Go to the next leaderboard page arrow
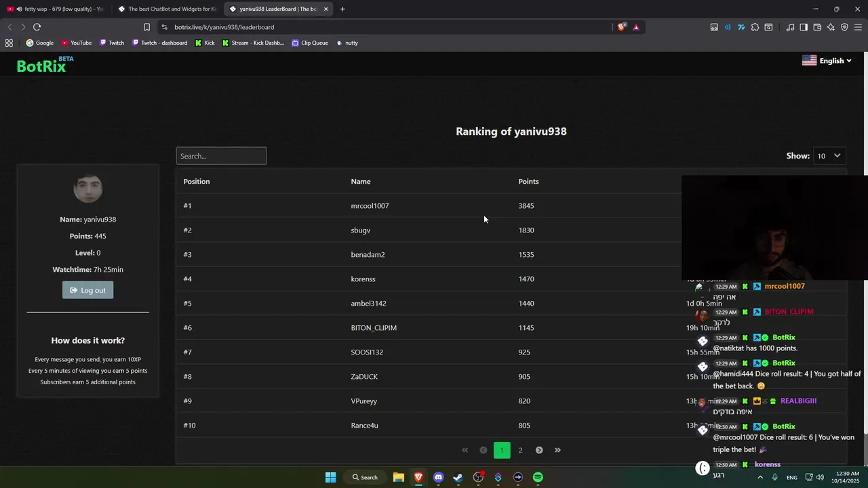This screenshot has height=488, width=868. point(539,450)
